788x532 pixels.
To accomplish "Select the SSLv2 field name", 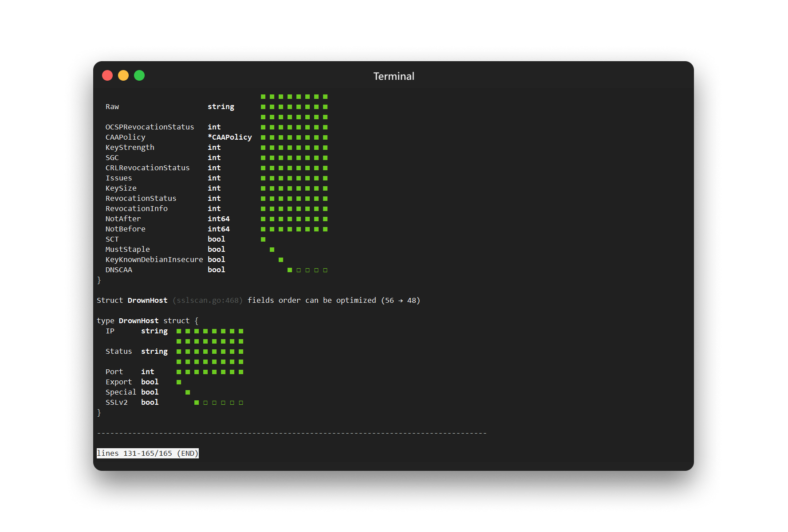I will point(117,403).
